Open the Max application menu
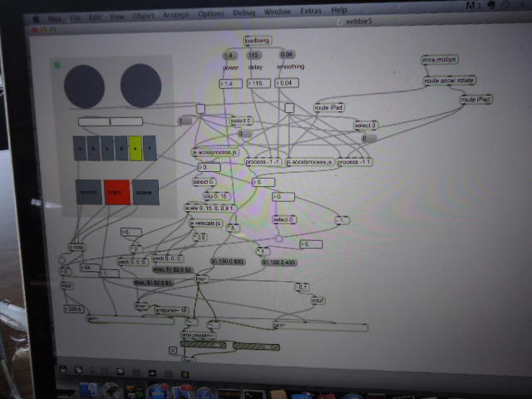 coord(55,18)
